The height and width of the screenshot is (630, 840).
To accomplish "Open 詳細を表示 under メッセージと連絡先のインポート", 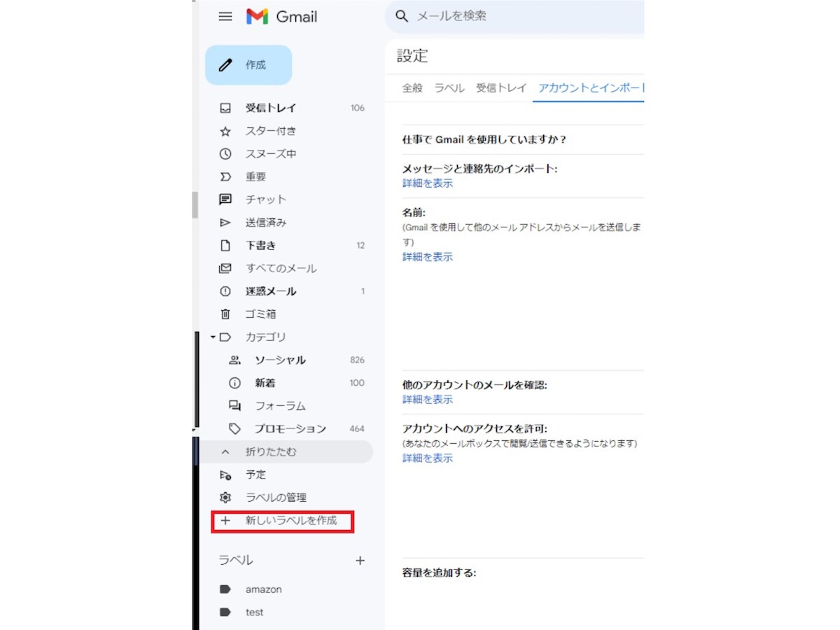I will [428, 183].
